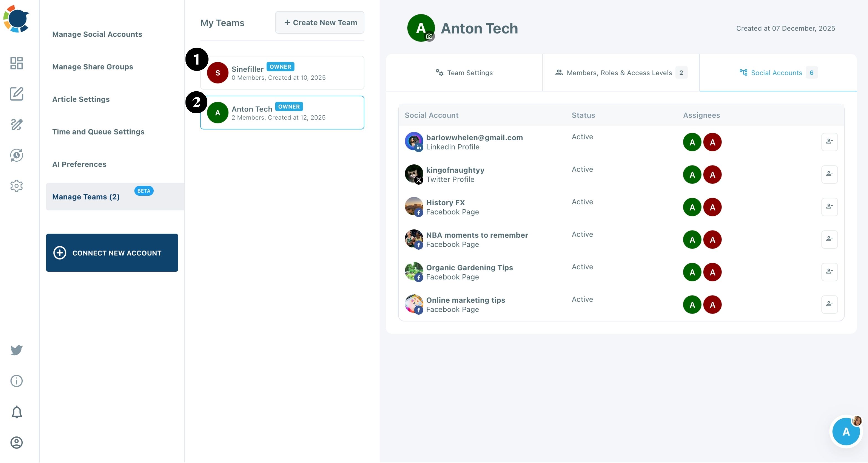Open the dashboard grid icon in sidebar
Viewport: 868px width, 463px height.
16,63
